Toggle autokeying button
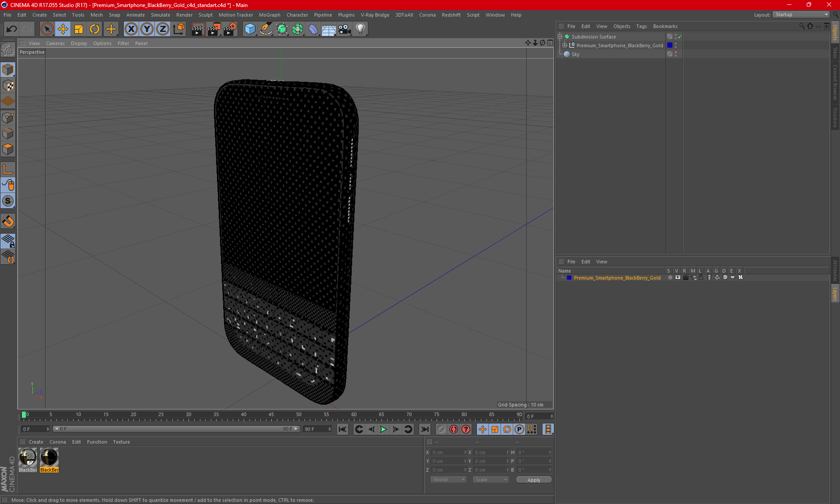 (454, 429)
